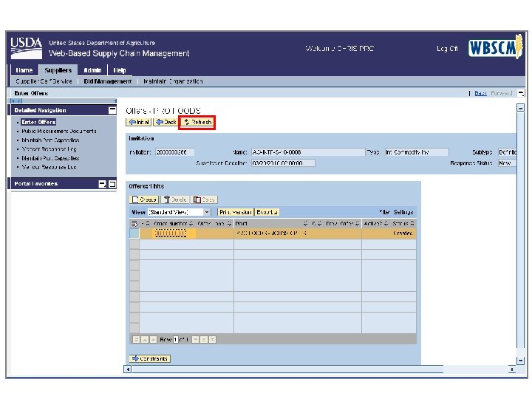The width and height of the screenshot is (532, 399).
Task: Open the Constraints button
Action: pyautogui.click(x=149, y=358)
